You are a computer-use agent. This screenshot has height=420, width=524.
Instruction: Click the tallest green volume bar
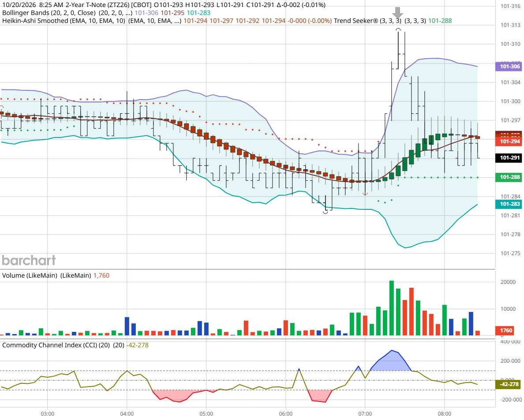pos(392,308)
